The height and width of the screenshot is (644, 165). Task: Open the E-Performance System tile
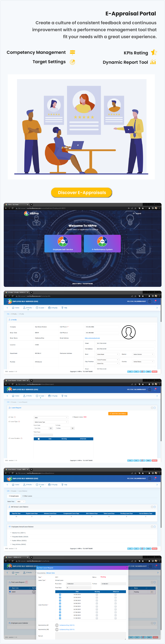102,243
